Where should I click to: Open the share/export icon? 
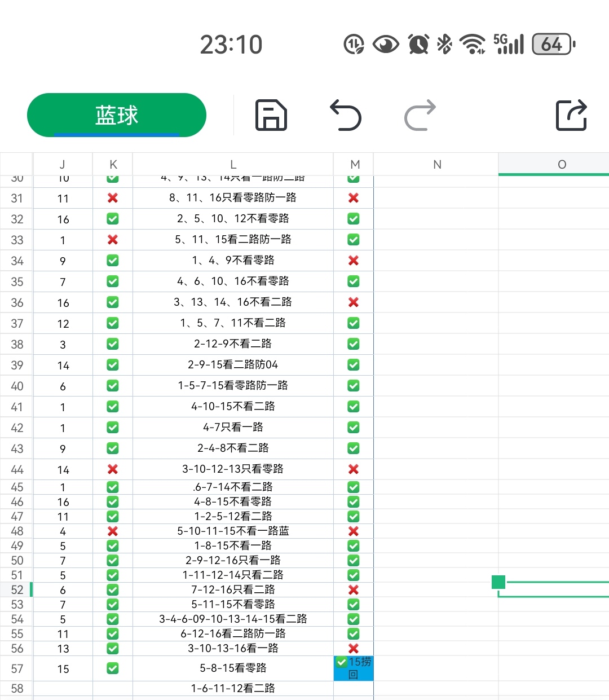[571, 116]
